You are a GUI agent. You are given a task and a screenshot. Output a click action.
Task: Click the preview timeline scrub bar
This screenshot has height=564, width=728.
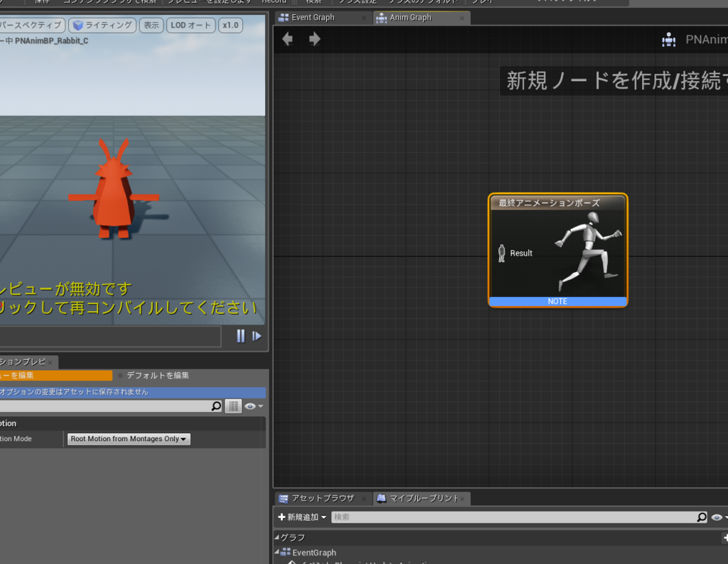point(110,336)
